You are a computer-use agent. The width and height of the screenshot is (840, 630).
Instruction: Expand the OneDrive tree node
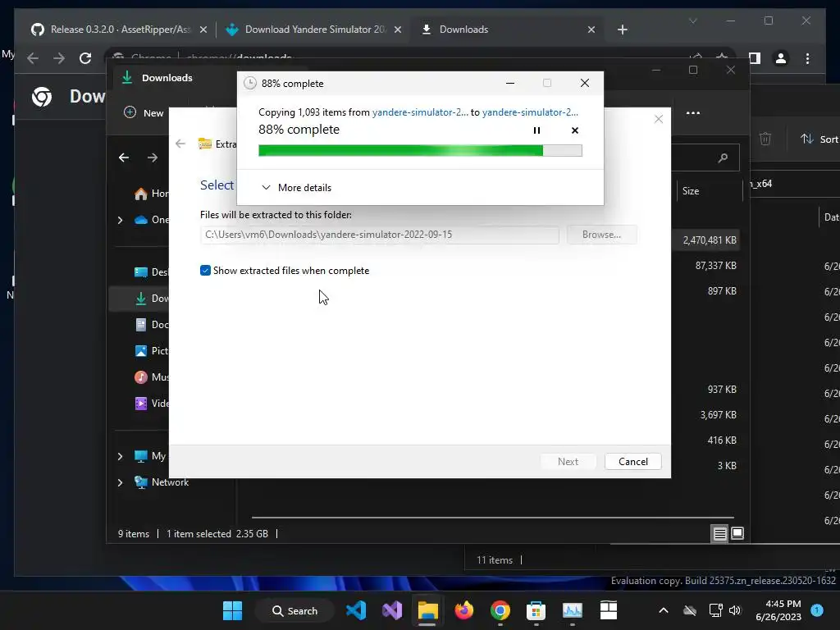[x=120, y=220]
